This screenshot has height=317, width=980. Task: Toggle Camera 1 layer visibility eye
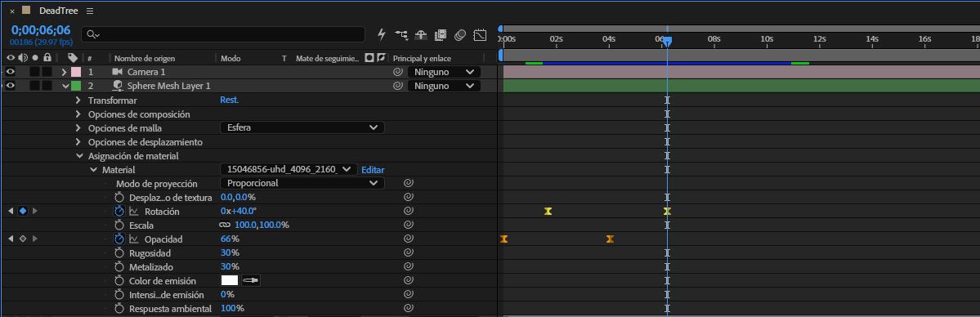coord(10,72)
